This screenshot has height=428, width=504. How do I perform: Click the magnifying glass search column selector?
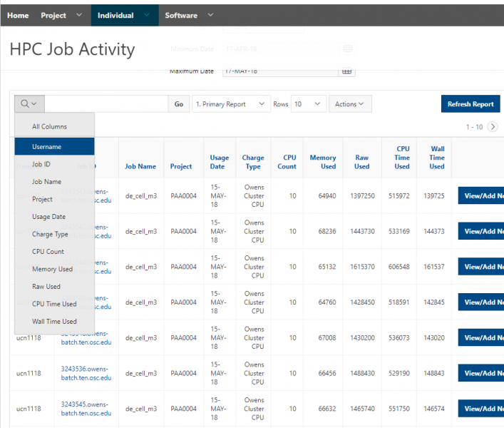(x=29, y=104)
